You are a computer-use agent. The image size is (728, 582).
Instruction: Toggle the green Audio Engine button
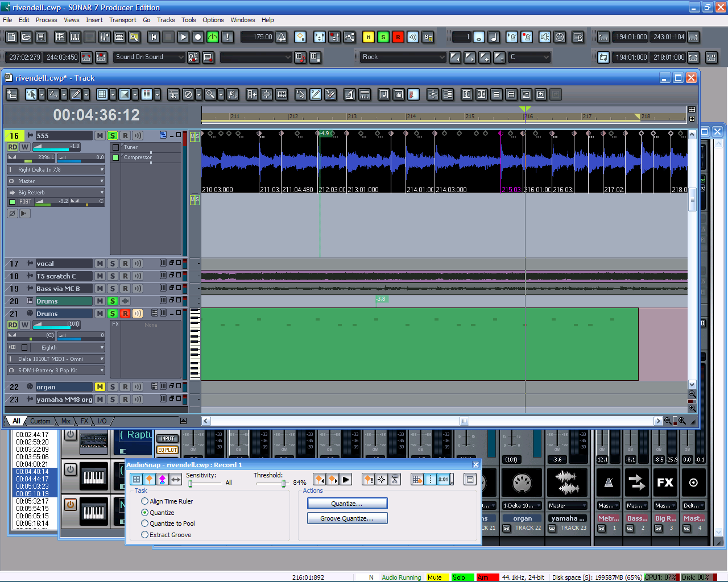pos(213,37)
